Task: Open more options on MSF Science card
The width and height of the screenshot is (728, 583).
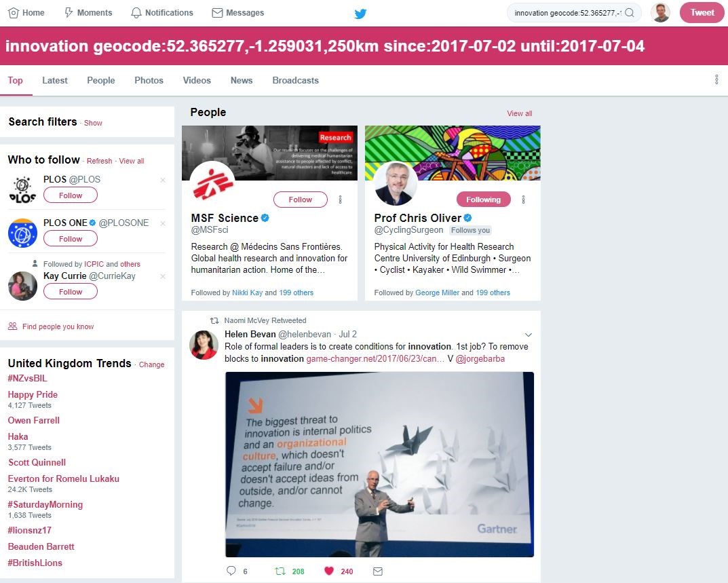Action: pyautogui.click(x=341, y=200)
